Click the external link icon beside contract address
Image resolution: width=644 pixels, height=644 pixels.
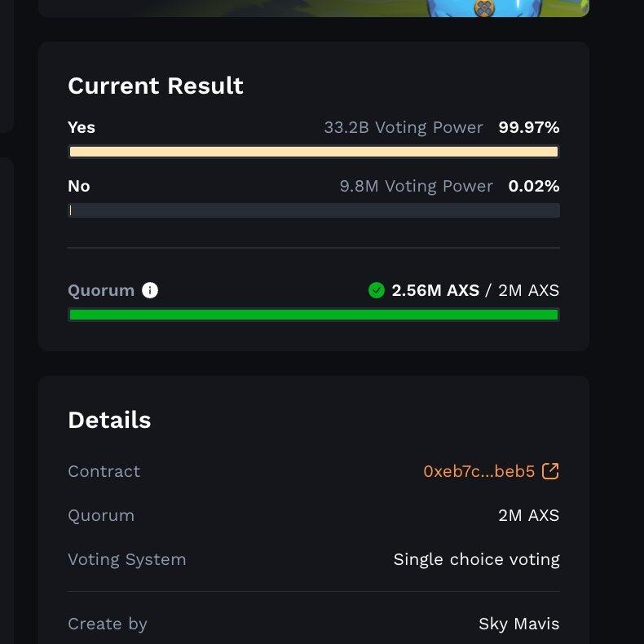tap(550, 471)
